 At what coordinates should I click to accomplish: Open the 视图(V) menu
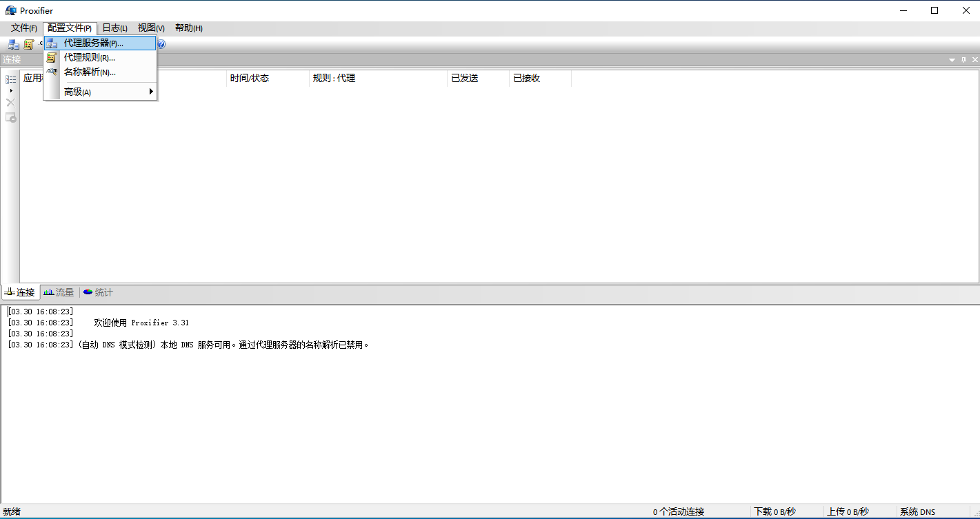[151, 28]
